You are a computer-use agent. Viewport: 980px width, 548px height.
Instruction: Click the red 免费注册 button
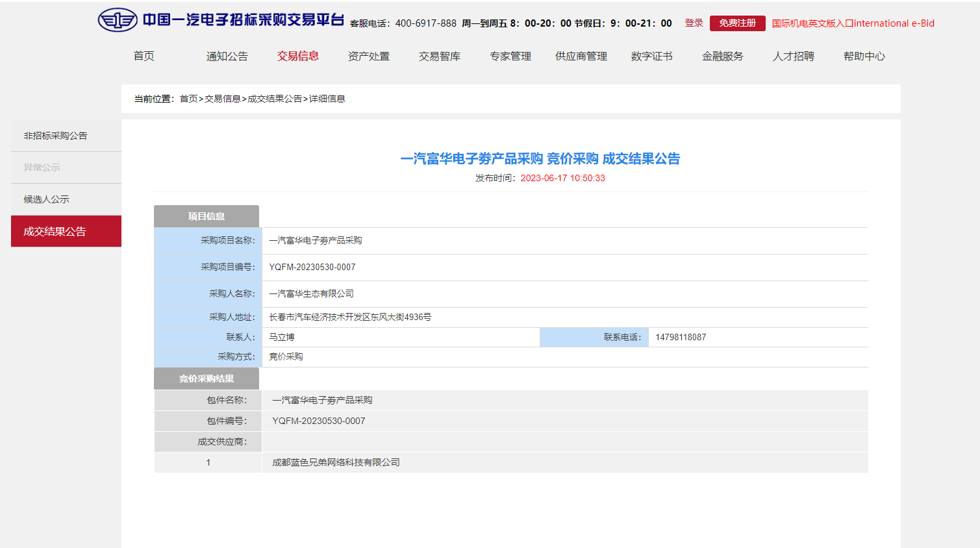click(x=737, y=23)
